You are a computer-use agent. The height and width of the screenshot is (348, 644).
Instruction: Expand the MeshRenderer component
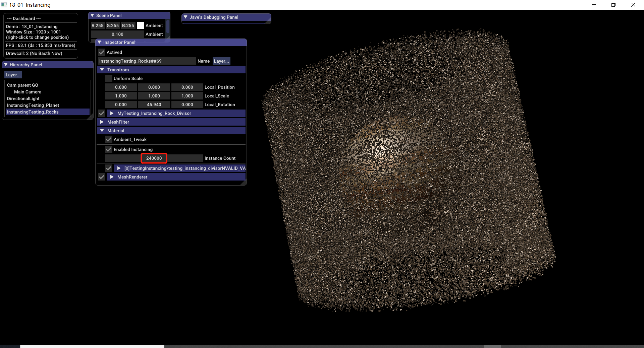point(112,177)
